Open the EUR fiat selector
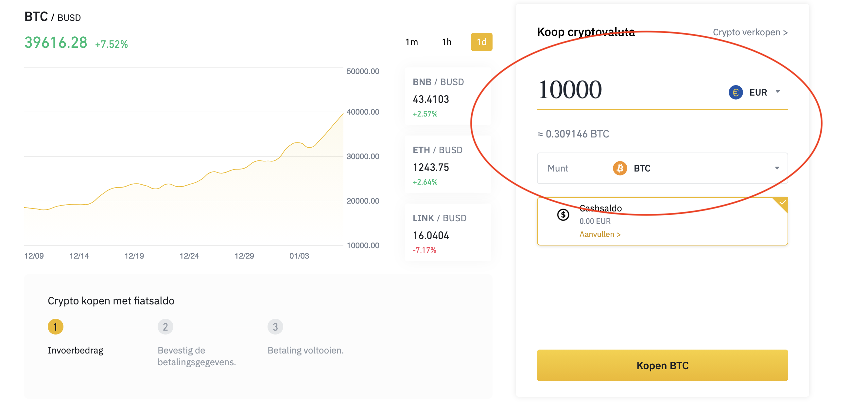 coord(755,92)
